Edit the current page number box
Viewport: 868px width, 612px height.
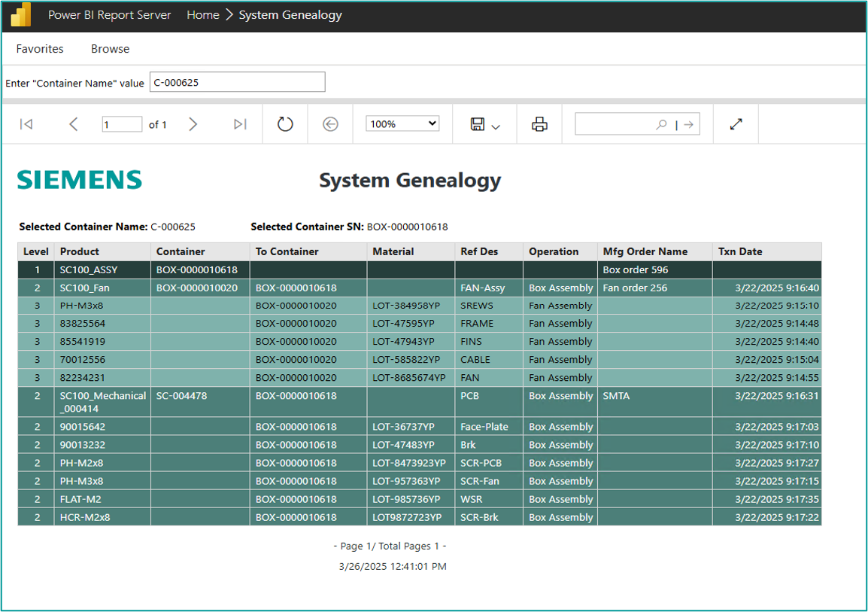(121, 123)
